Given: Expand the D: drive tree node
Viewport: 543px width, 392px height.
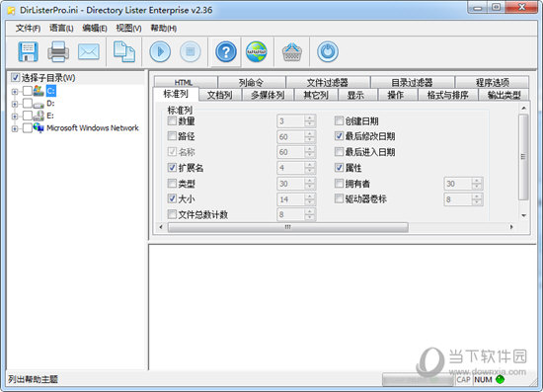Looking at the screenshot, I should point(15,104).
